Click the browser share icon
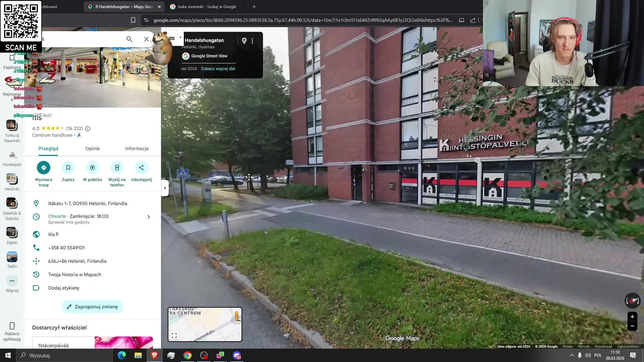This screenshot has height=362, width=644. pos(473,20)
